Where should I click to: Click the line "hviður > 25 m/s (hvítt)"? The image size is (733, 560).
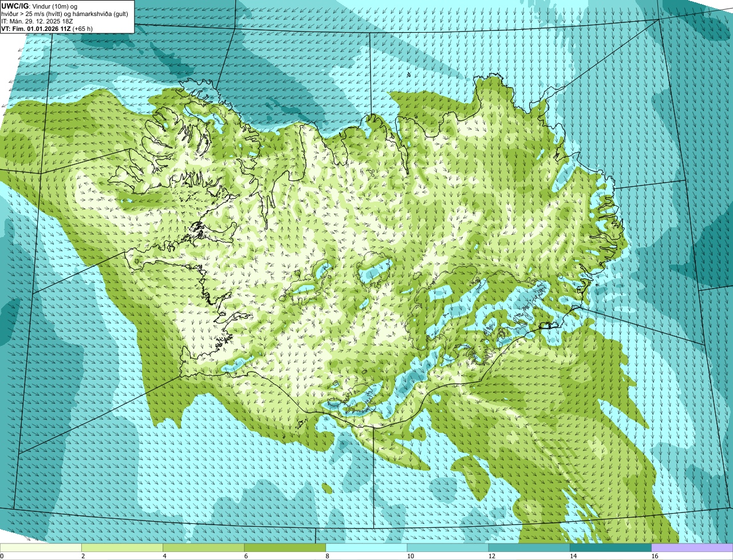pyautogui.click(x=34, y=14)
